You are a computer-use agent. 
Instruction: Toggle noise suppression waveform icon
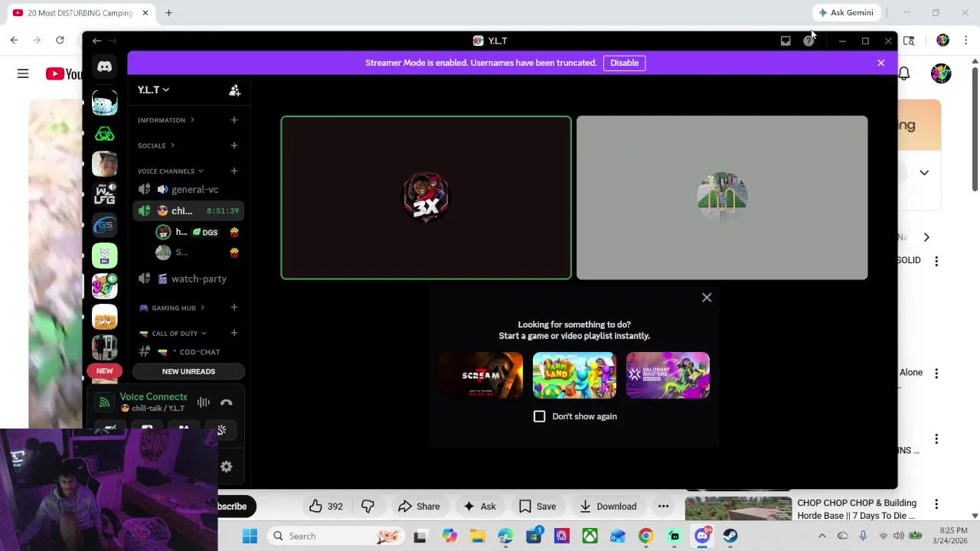203,402
